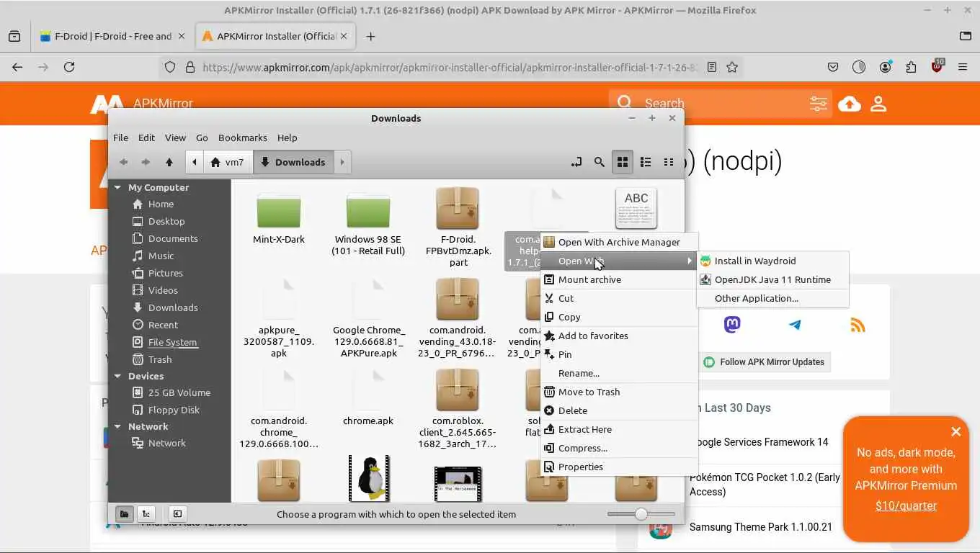Open a new Firefox tab

coord(370,36)
